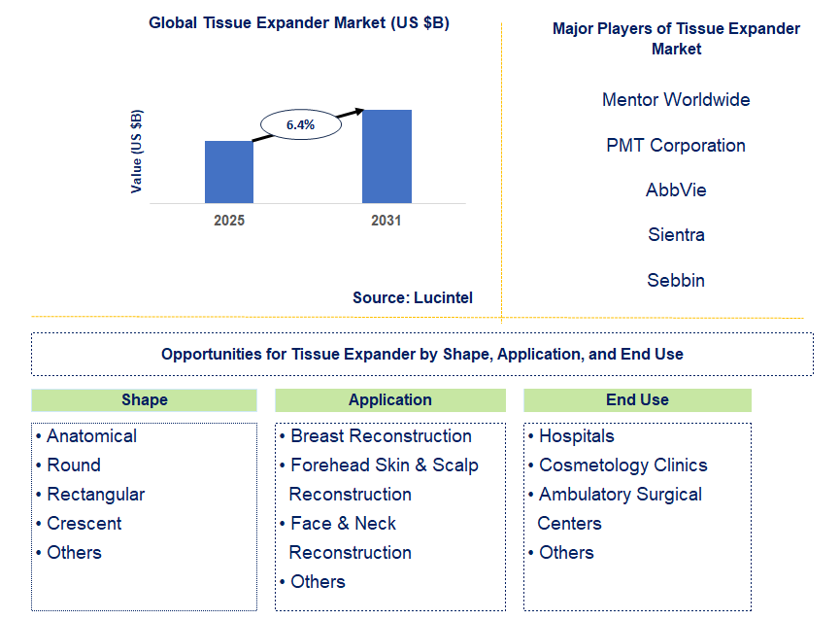Click the 'Major Players of Tissue Expander Market' heading

pos(676,39)
